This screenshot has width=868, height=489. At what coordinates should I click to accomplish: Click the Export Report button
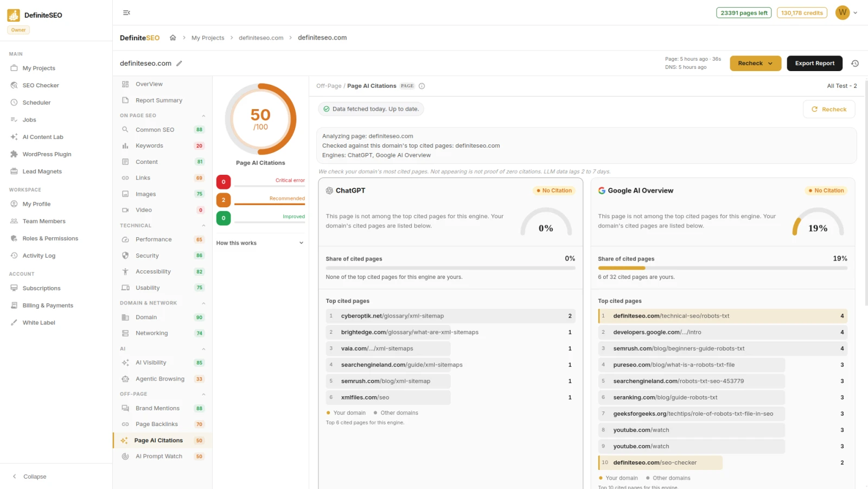[815, 63]
